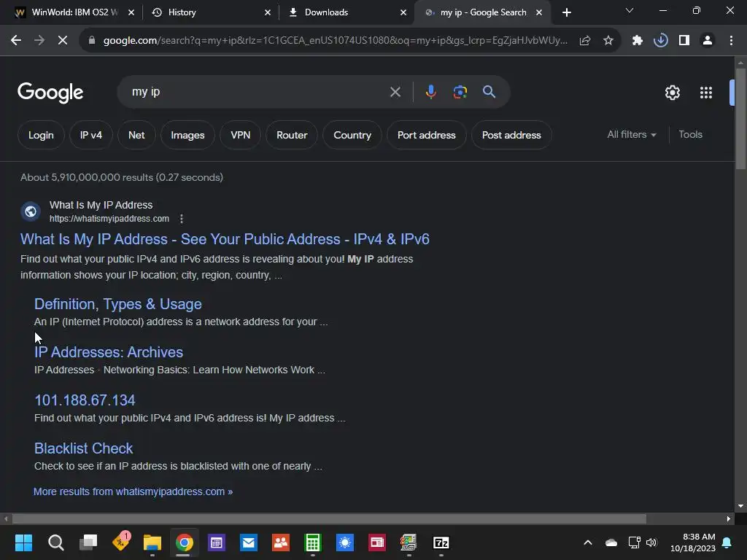Screen dimensions: 747x560
Task: Open the notification bell in tray
Action: 727,542
